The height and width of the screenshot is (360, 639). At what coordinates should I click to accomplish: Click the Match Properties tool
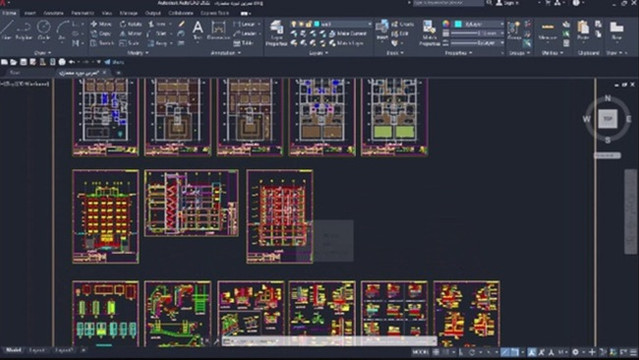pos(429,33)
